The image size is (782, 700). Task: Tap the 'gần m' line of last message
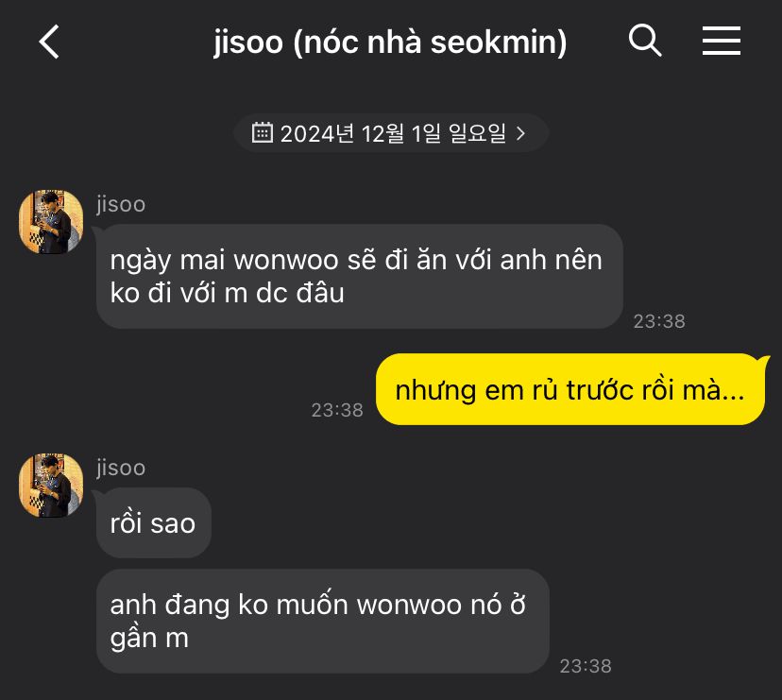point(149,639)
